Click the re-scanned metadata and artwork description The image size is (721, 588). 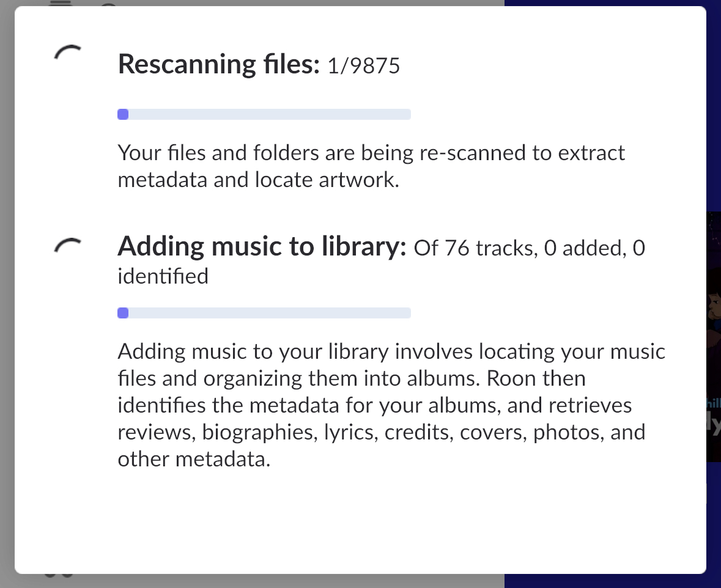[371, 166]
